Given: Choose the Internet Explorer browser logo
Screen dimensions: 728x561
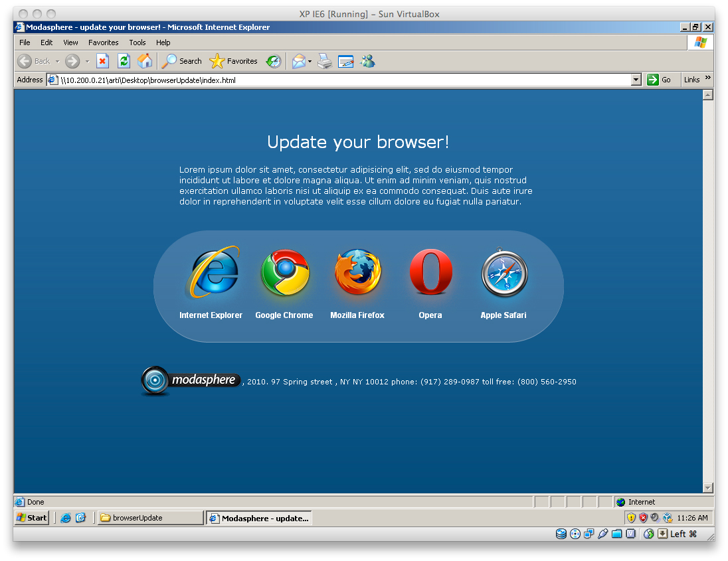Looking at the screenshot, I should point(213,272).
